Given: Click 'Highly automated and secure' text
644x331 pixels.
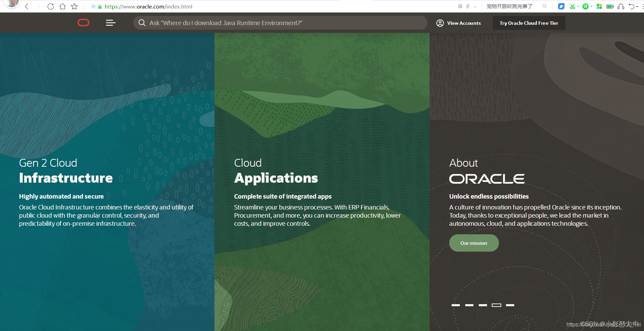Looking at the screenshot, I should (61, 196).
